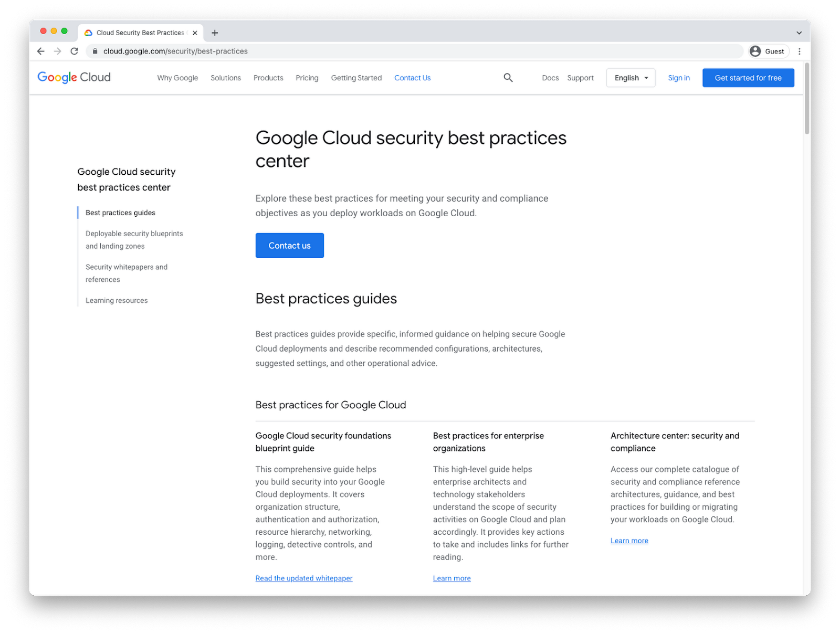Select Contact Us in the top navigation
Image resolution: width=840 pixels, height=634 pixels.
point(412,78)
